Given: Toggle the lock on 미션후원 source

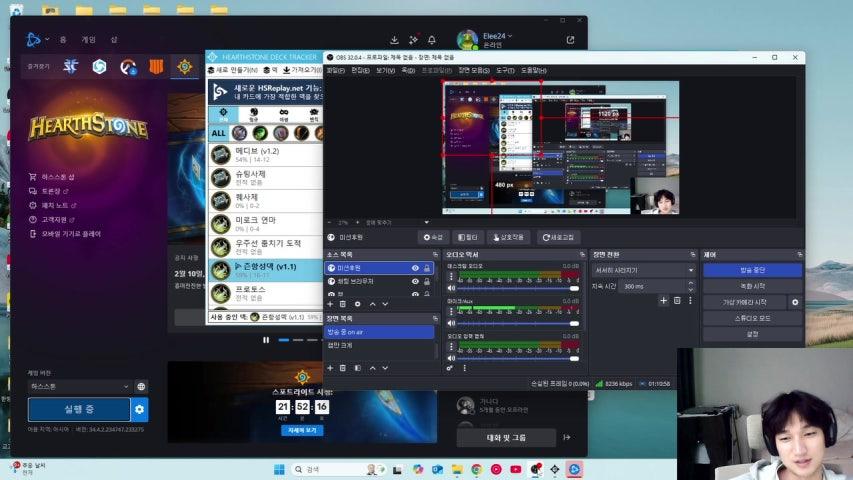Looking at the screenshot, I should (427, 268).
